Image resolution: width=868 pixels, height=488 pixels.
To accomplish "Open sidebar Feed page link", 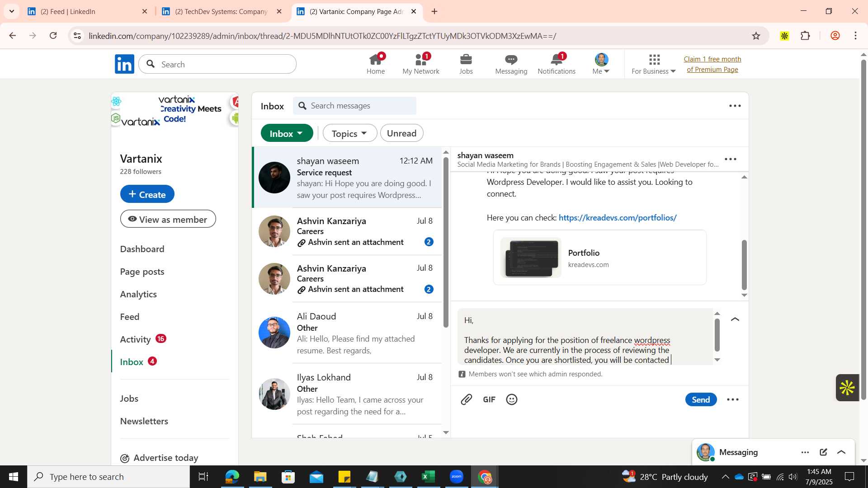I will (129, 317).
